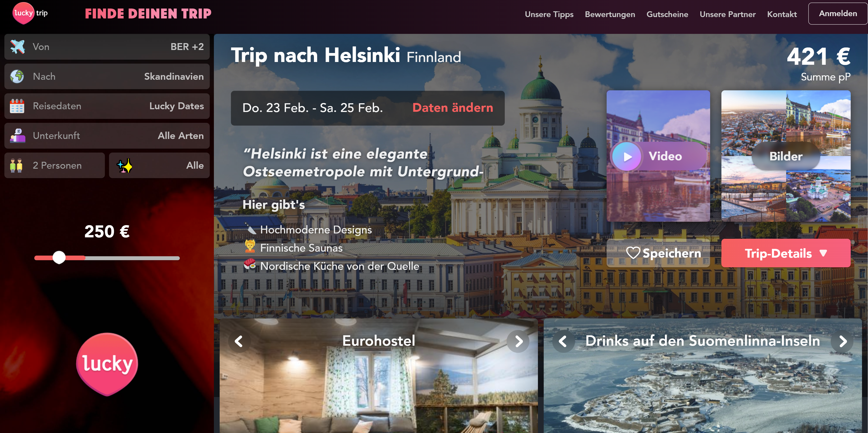Viewport: 868px width, 433px height.
Task: Open the Bilder photo gallery thumbnail
Action: pos(785,156)
